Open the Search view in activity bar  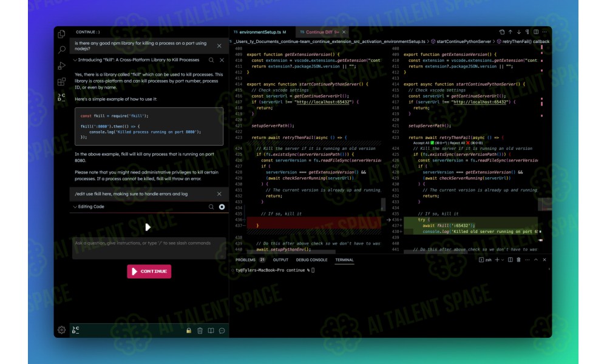coord(61,50)
